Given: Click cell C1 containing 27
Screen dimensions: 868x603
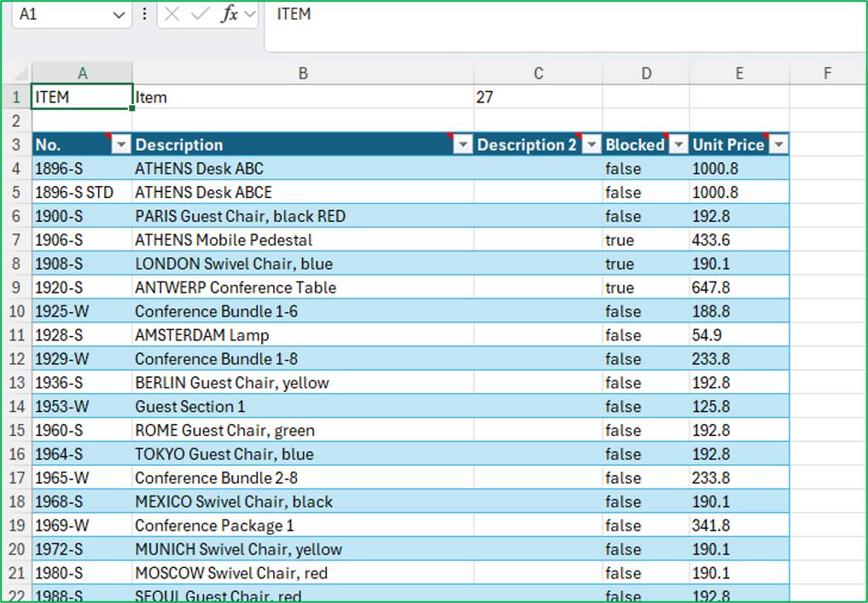Looking at the screenshot, I should point(538,97).
